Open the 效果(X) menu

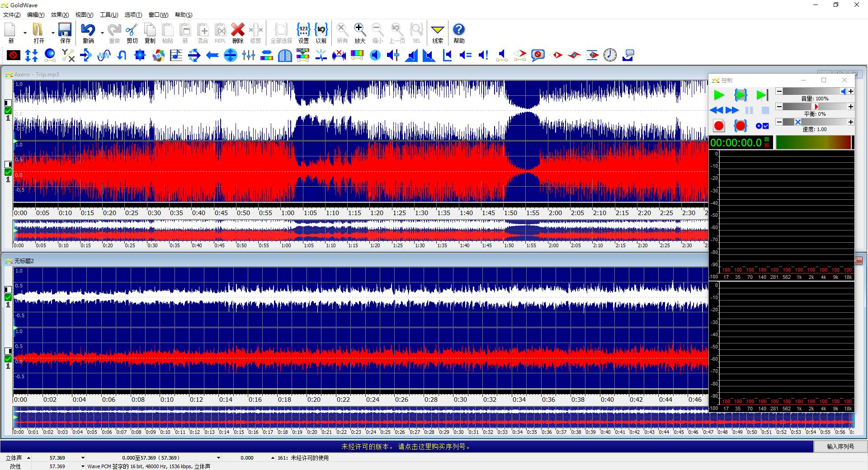click(60, 15)
